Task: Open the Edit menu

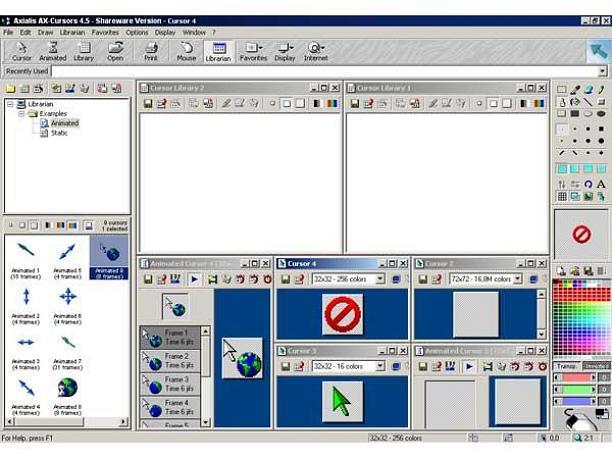Action: [25, 32]
